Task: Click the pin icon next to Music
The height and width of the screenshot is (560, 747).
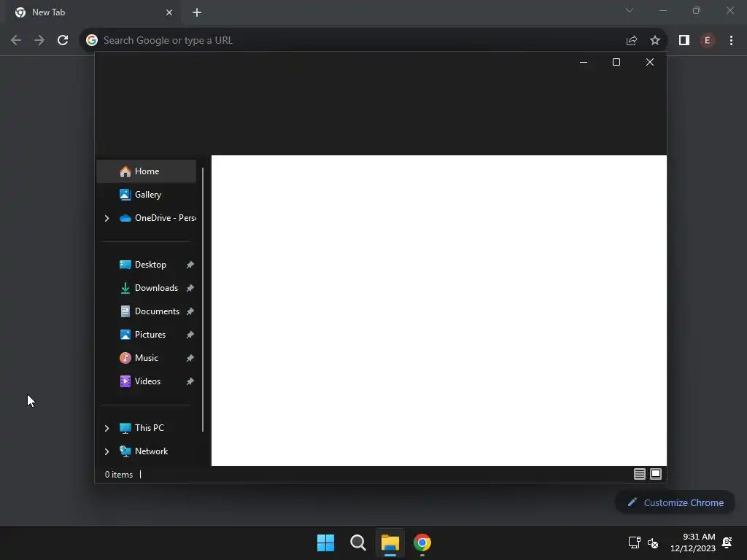Action: [x=190, y=358]
